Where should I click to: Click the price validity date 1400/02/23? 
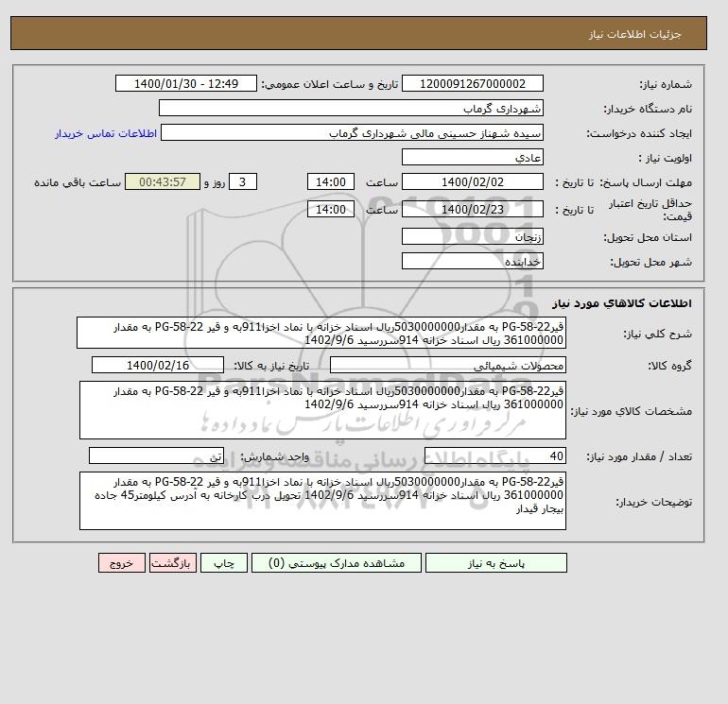[x=472, y=209]
